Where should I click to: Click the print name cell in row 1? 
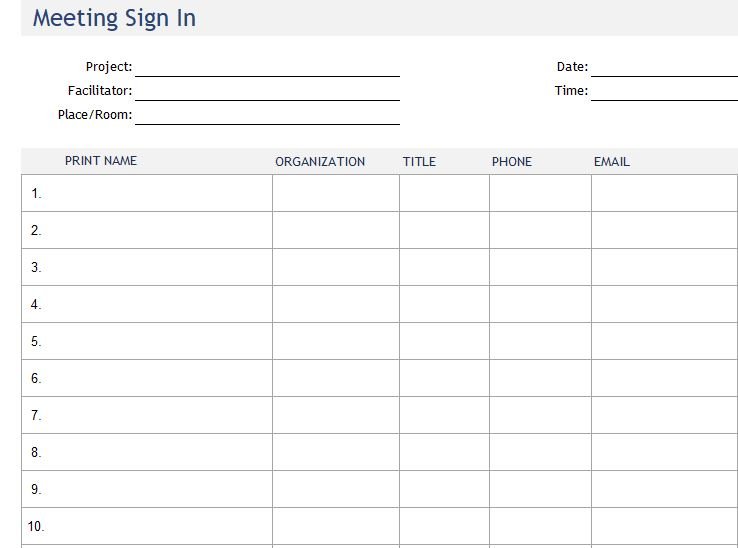click(x=147, y=193)
